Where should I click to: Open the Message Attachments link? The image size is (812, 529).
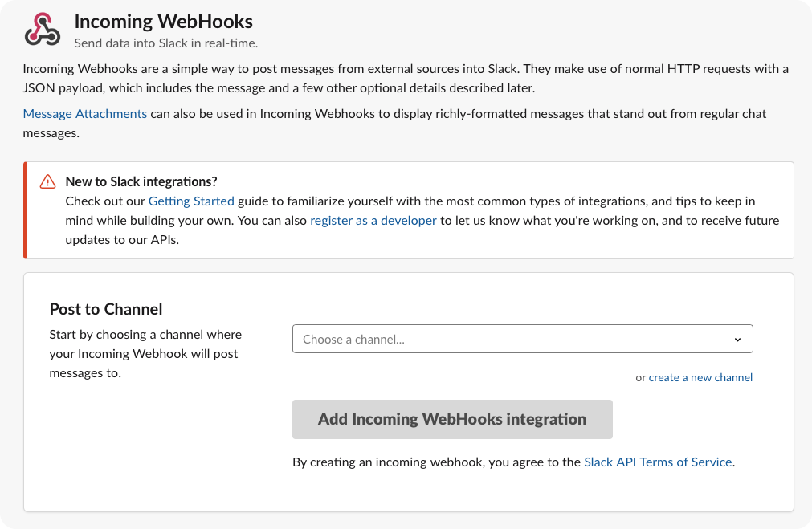pyautogui.click(x=84, y=114)
